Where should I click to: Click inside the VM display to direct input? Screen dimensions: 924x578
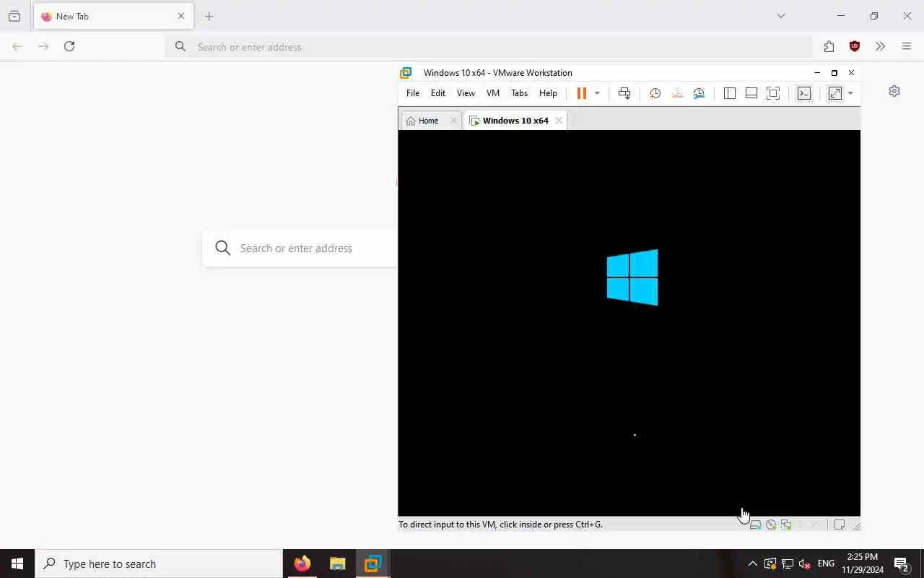pos(629,323)
